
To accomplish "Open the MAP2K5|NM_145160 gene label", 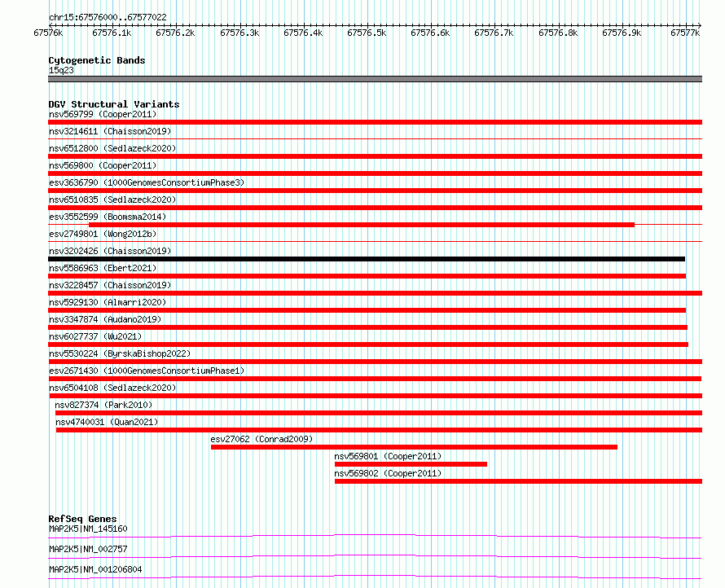I will pos(88,529).
